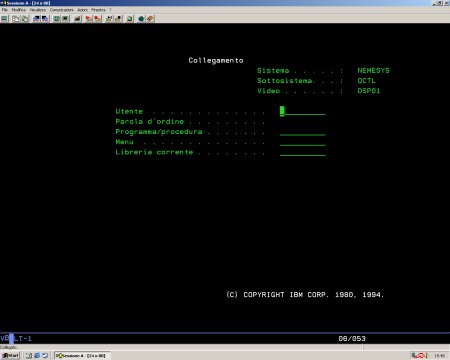
Task: Open the Comunicazioni menu
Action: [x=62, y=10]
